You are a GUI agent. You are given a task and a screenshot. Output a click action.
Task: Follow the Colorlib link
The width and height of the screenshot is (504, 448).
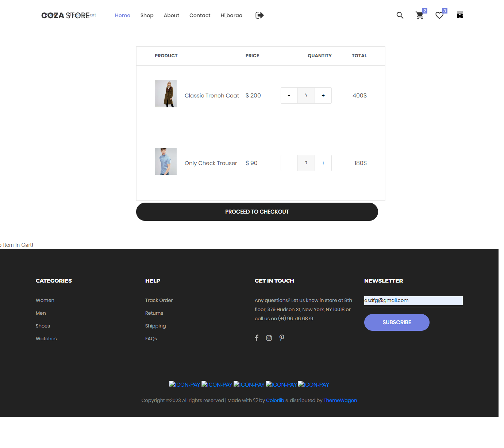click(x=275, y=401)
